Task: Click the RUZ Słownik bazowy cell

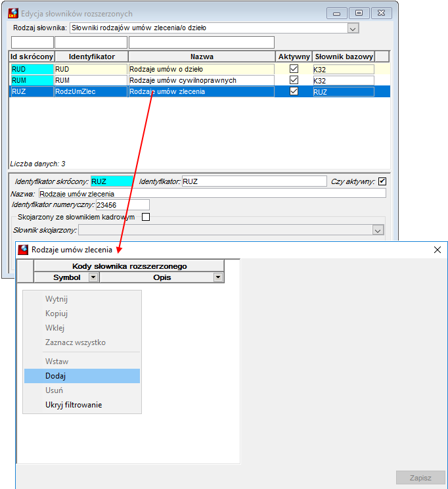Action: point(344,92)
